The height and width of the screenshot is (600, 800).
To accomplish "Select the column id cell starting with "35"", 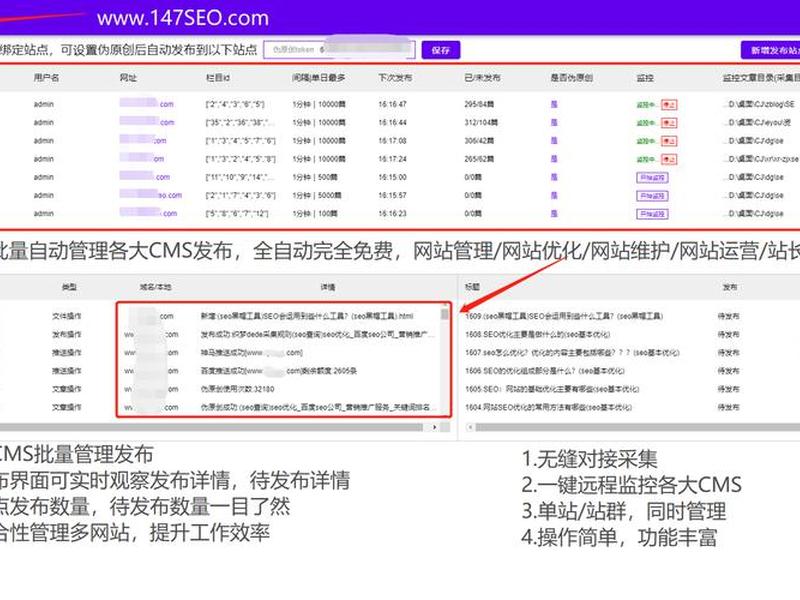I will pos(240,122).
